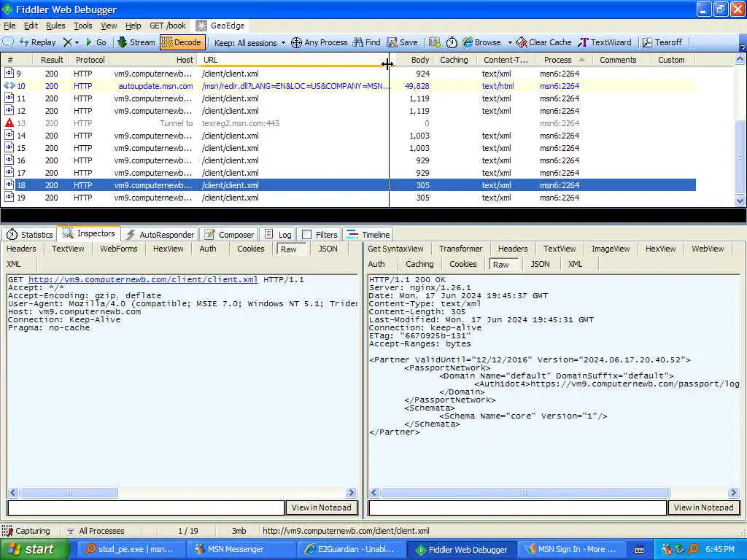The image size is (747, 560).
Task: Sort sessions by the Result column header
Action: pyautogui.click(x=52, y=60)
